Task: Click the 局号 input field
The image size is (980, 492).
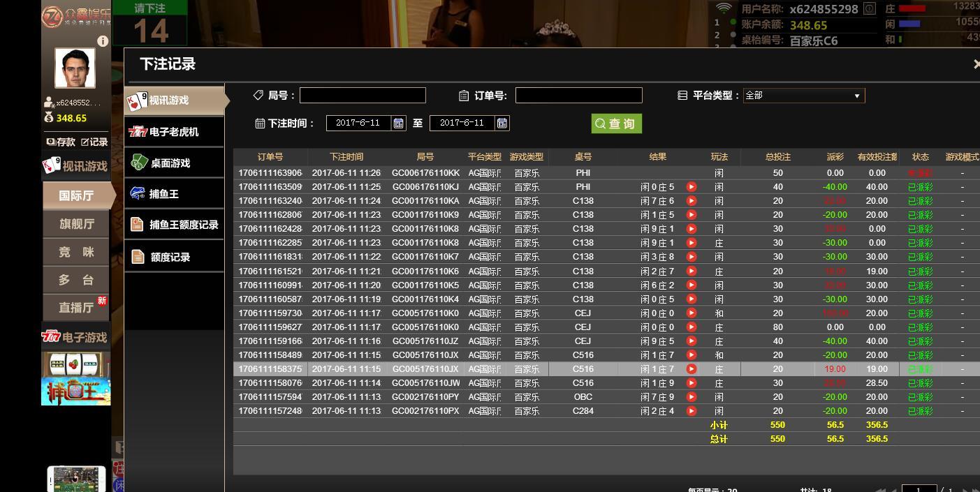Action: tap(363, 96)
